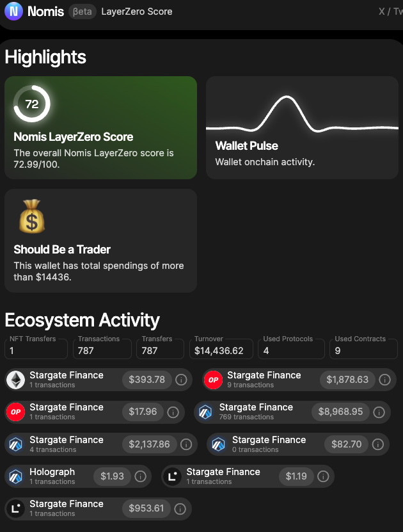Open info icon next to $1,878.63
The width and height of the screenshot is (403, 532).
click(384, 380)
